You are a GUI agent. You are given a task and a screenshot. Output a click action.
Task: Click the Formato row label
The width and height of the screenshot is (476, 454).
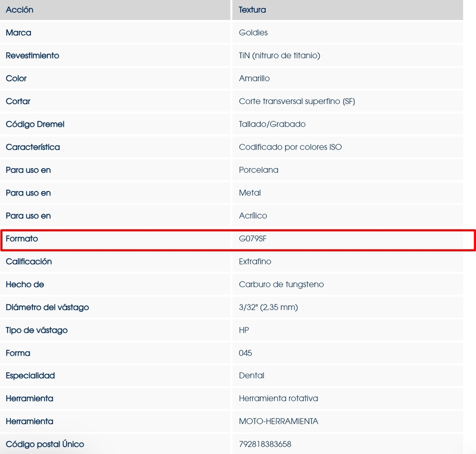click(22, 239)
